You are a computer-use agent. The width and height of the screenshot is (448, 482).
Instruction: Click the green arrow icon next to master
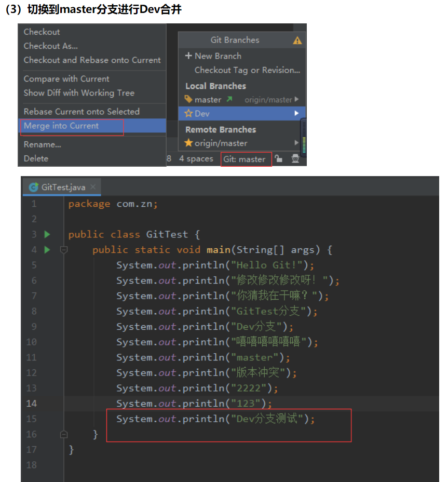[x=229, y=99]
